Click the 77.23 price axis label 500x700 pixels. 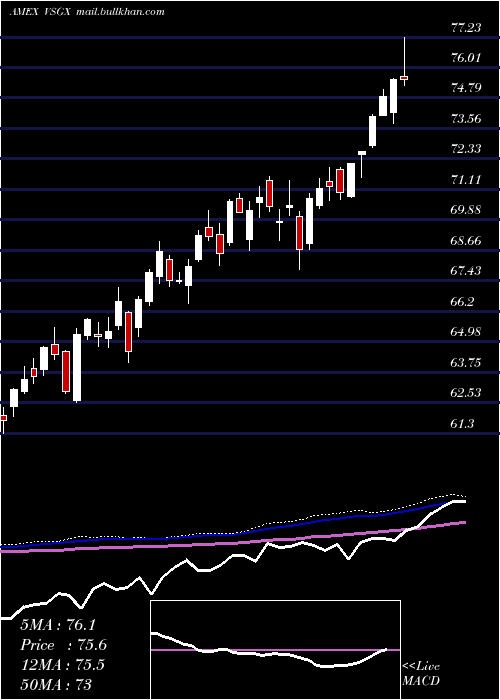coord(466,28)
